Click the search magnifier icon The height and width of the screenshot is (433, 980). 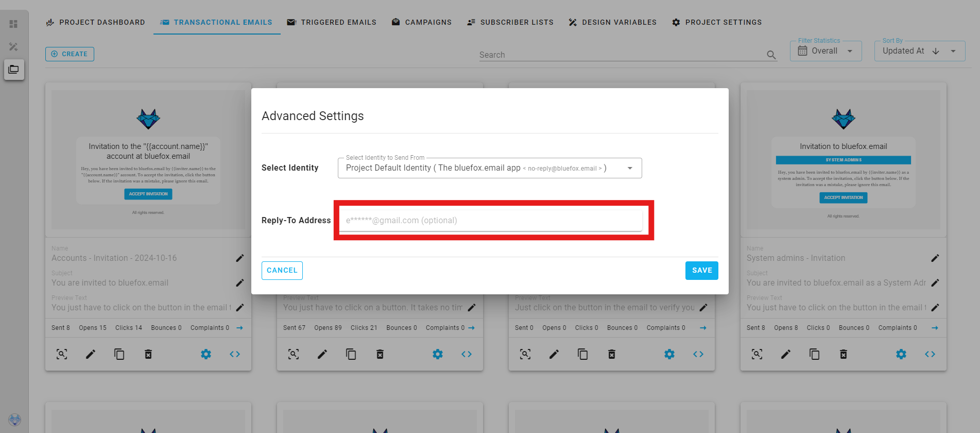tap(771, 55)
